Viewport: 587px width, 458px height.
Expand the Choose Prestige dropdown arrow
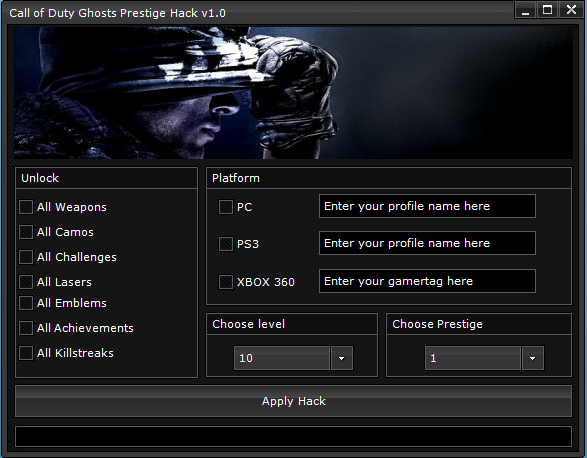532,358
